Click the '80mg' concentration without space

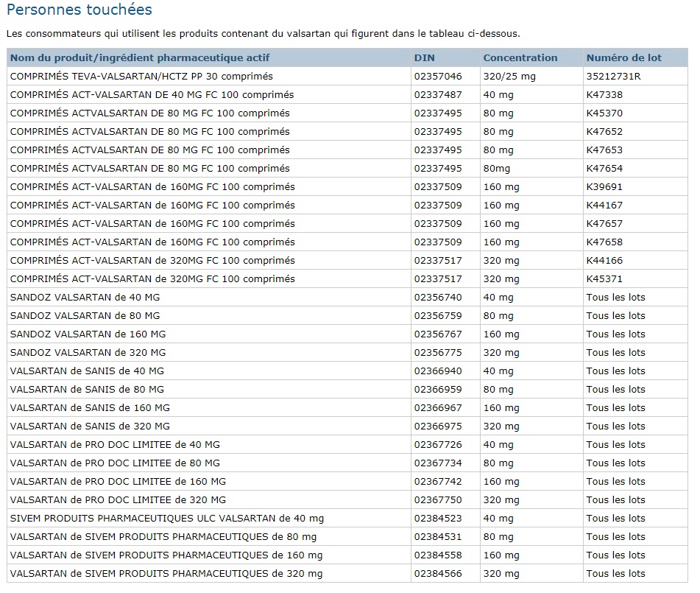coord(496,169)
